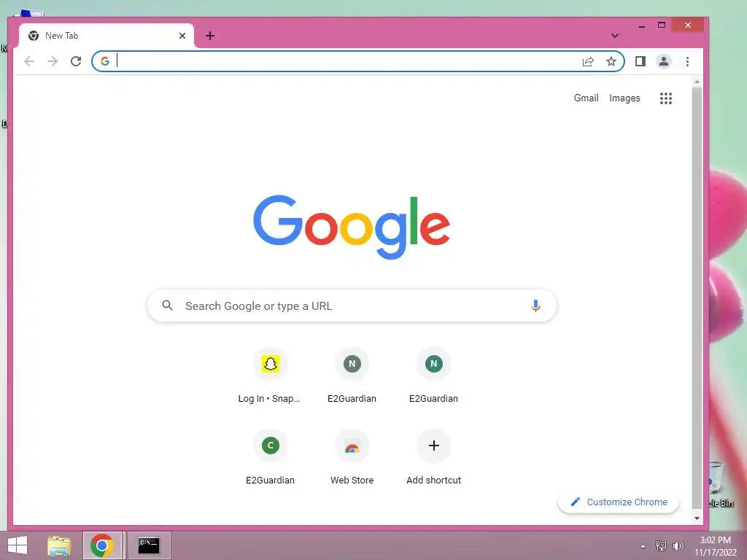Open the Web Store shortcut
747x560 pixels.
click(x=352, y=458)
